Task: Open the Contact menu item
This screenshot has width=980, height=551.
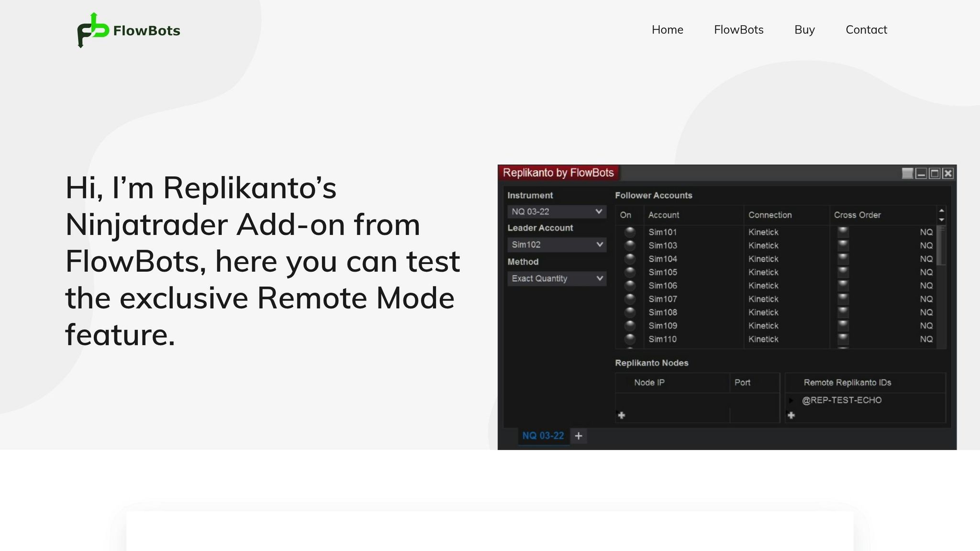Action: [866, 30]
